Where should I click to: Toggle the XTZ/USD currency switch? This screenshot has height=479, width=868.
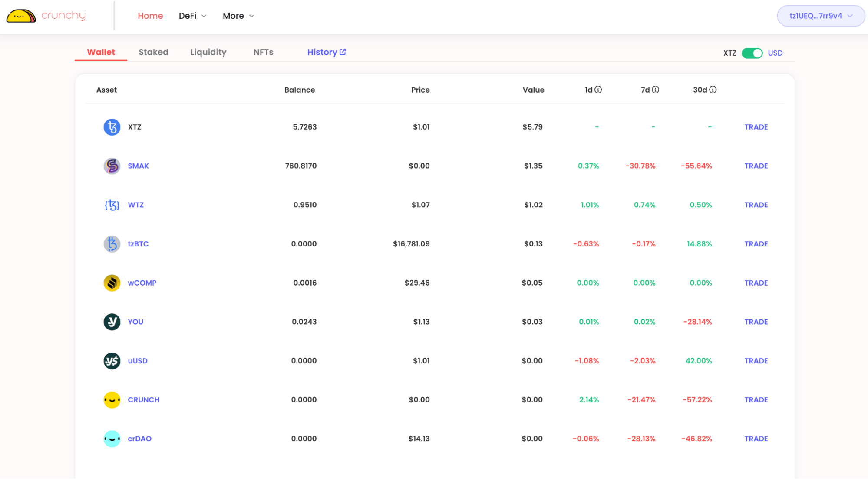point(752,53)
